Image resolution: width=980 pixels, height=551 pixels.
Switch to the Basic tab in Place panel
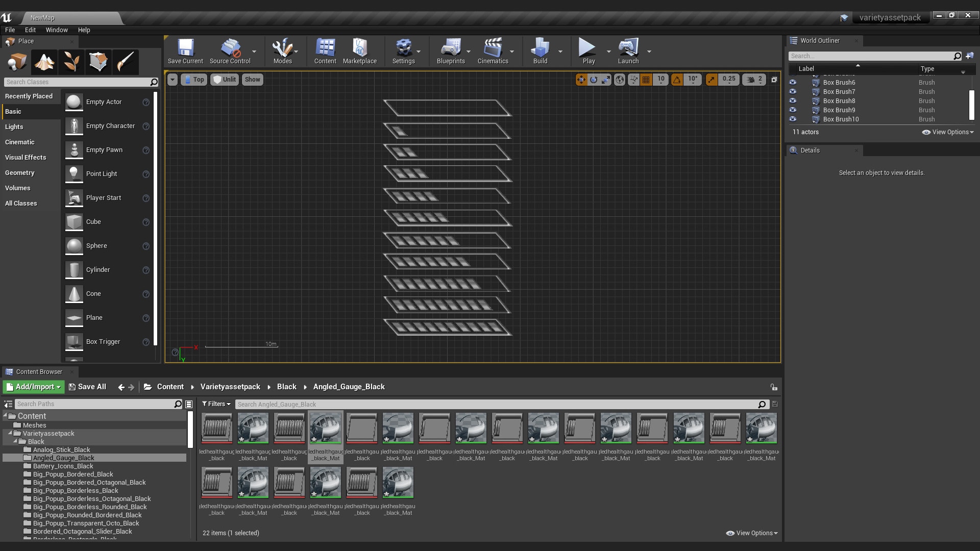pos(12,111)
